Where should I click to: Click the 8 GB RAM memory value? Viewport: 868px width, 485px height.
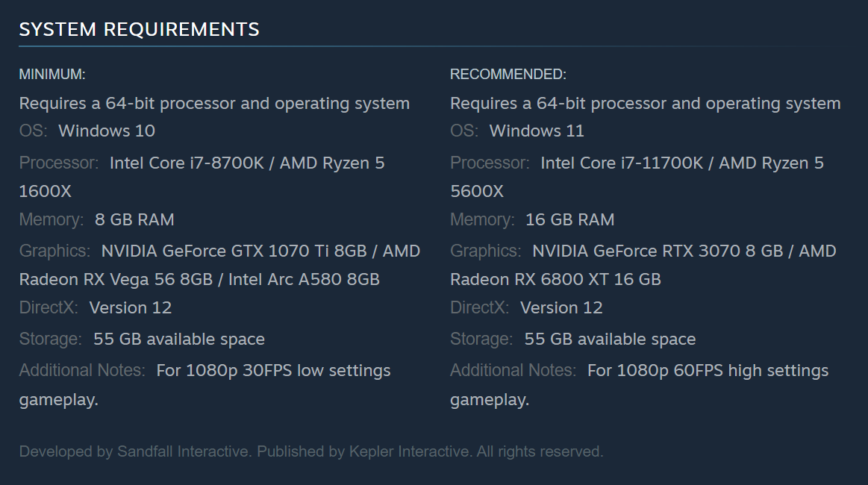tap(134, 220)
